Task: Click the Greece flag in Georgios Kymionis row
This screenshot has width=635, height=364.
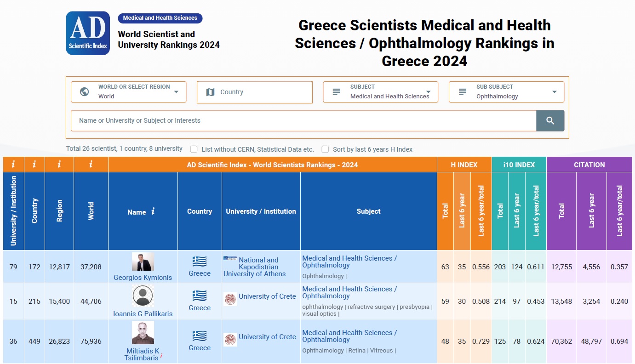Action: tap(200, 262)
